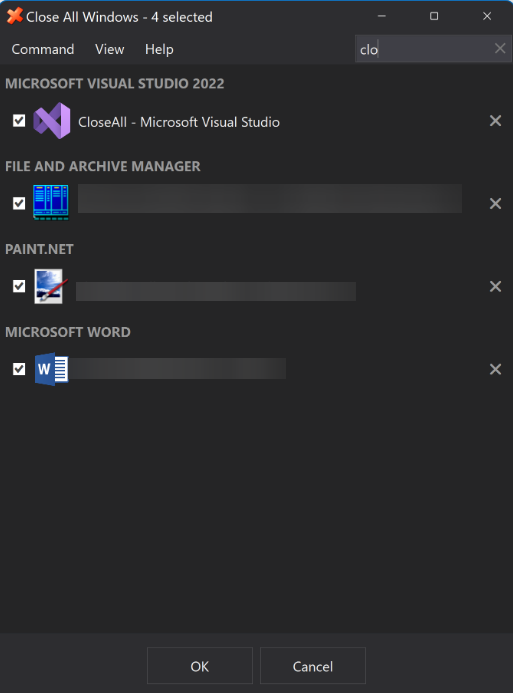Click the 'MICROSOFT WORD' group header
Image resolution: width=513 pixels, height=693 pixels.
[68, 332]
